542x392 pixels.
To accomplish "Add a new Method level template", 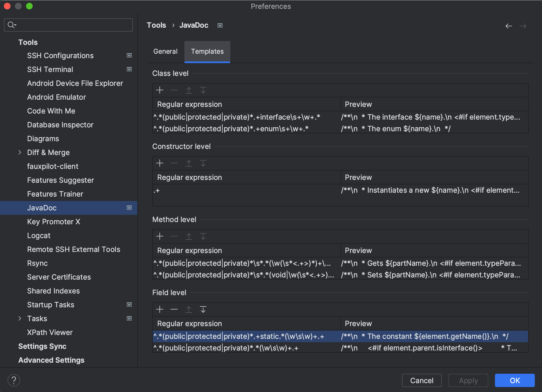I will pos(160,236).
